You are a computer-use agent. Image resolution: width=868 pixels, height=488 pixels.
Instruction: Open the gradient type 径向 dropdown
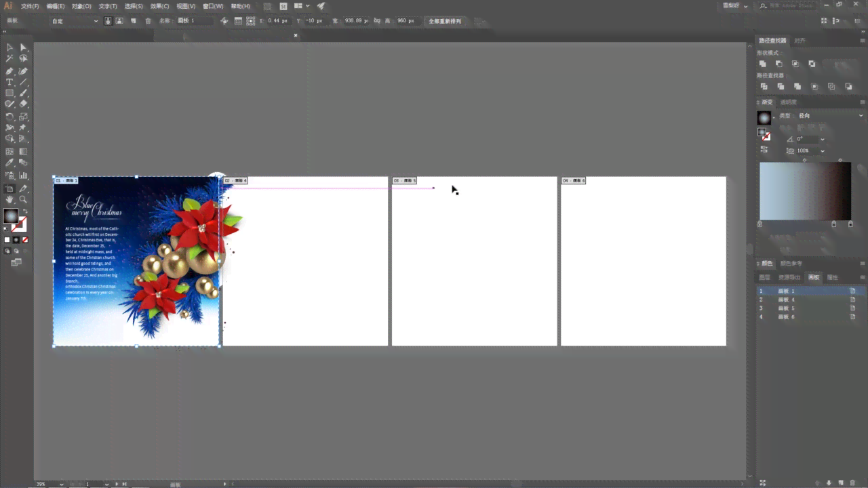click(829, 116)
